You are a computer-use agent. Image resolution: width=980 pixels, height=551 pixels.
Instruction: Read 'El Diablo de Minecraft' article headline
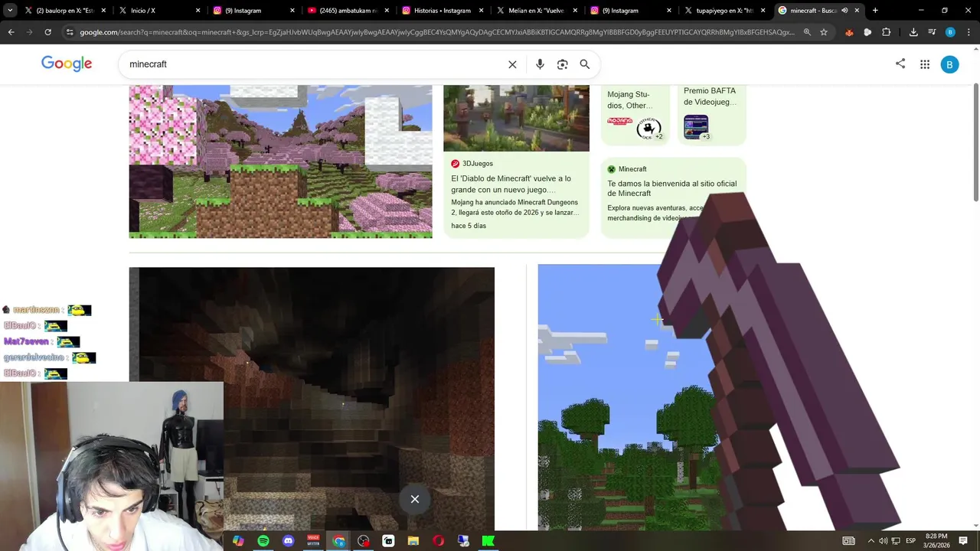click(511, 184)
